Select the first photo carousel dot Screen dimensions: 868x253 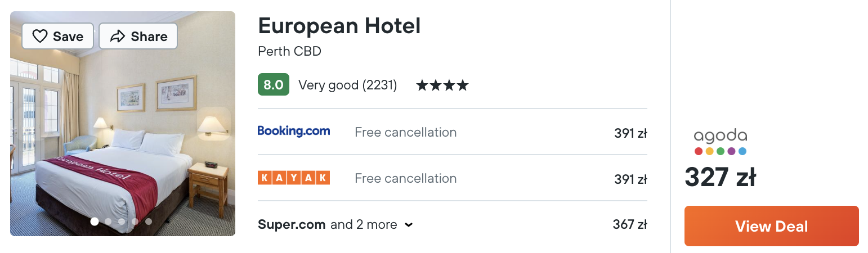[95, 221]
